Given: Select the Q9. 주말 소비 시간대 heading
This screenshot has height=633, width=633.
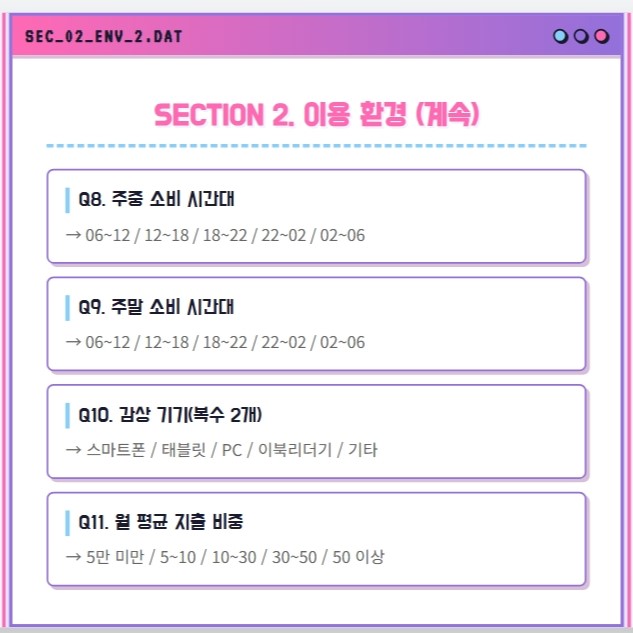Looking at the screenshot, I should point(156,307).
